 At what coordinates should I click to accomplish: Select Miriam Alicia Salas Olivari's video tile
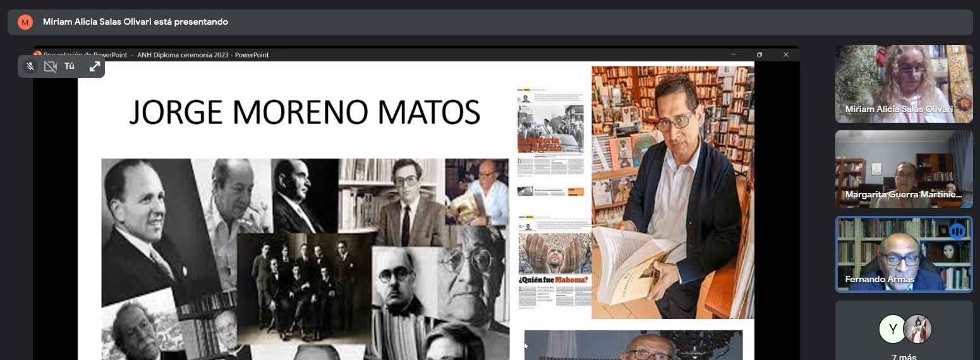pyautogui.click(x=904, y=84)
